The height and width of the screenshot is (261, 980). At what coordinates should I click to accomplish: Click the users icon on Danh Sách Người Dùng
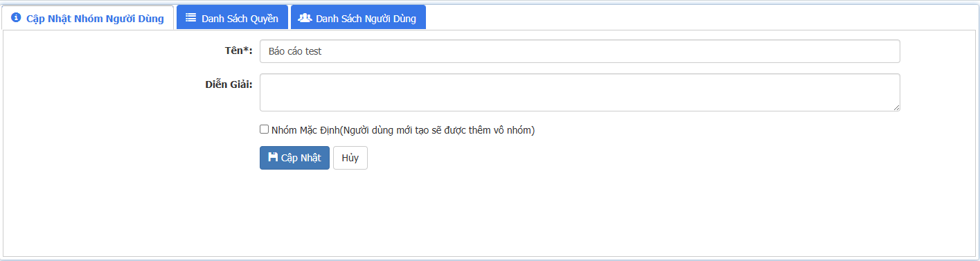pos(305,18)
